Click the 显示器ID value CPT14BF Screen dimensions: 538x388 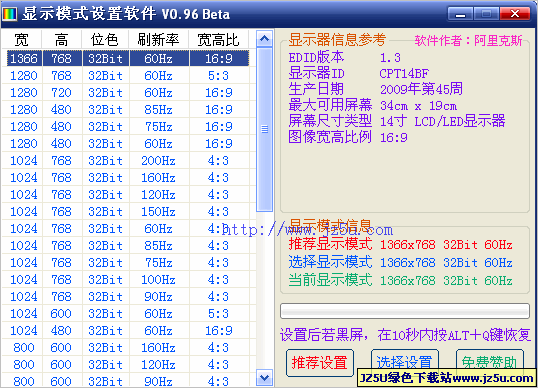coord(404,73)
